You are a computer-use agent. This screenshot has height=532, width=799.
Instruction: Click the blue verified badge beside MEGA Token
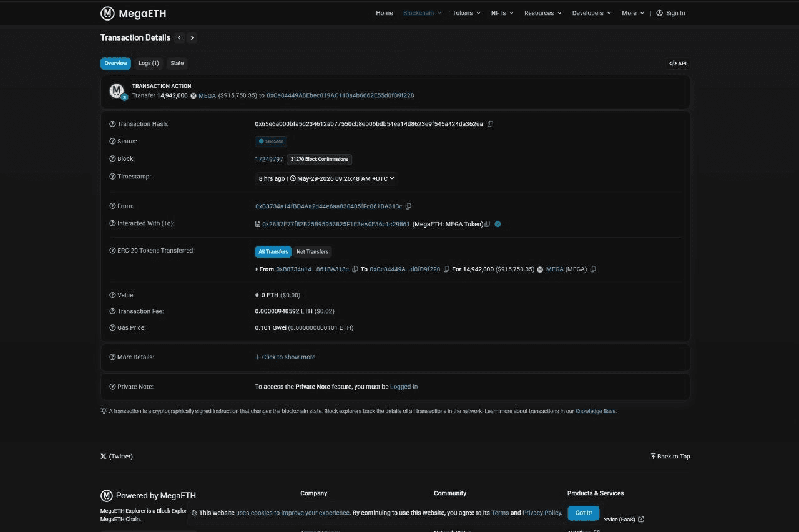[x=498, y=224]
